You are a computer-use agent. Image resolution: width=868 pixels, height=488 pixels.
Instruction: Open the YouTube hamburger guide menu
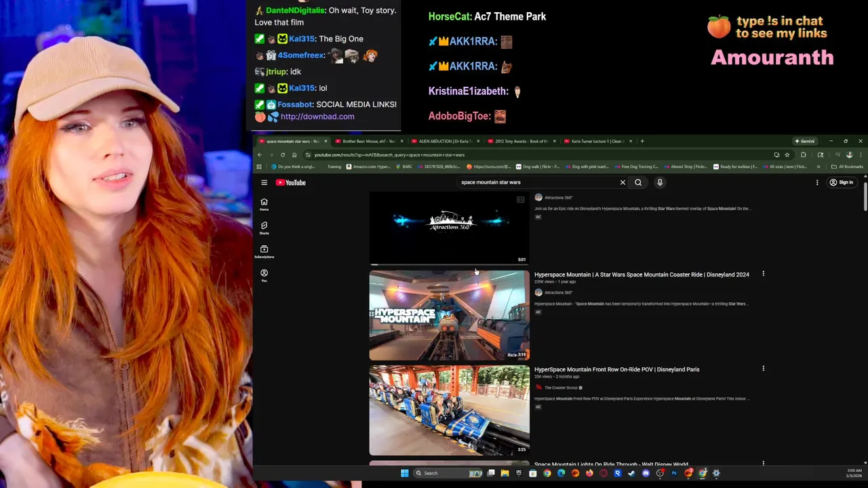tap(264, 182)
